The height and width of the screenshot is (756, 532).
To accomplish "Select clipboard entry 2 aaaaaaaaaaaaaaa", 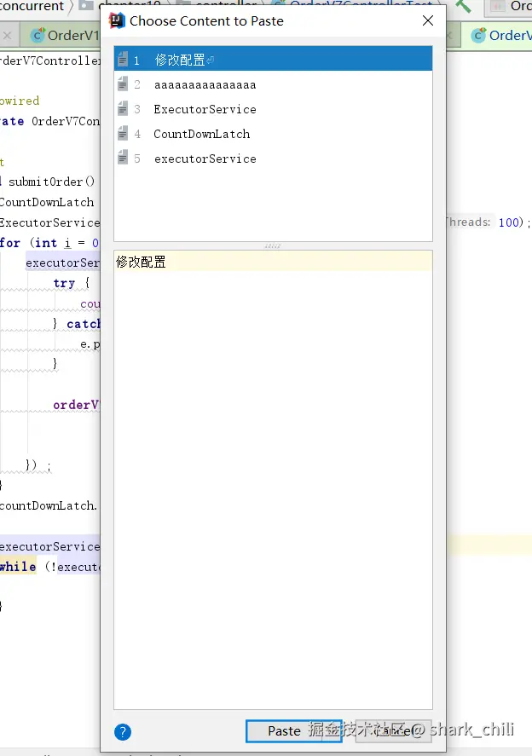I will [273, 85].
